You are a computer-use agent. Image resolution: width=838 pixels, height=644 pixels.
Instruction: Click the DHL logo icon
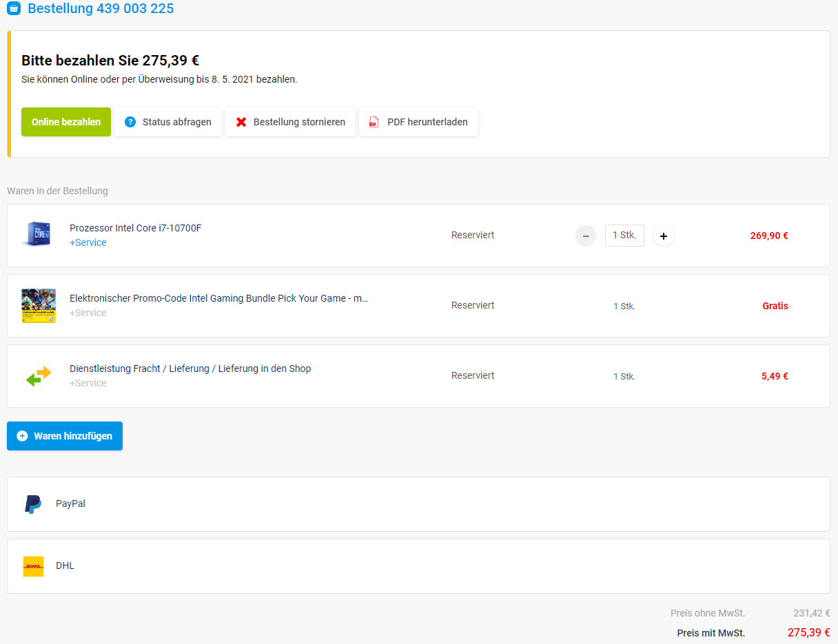coord(33,566)
